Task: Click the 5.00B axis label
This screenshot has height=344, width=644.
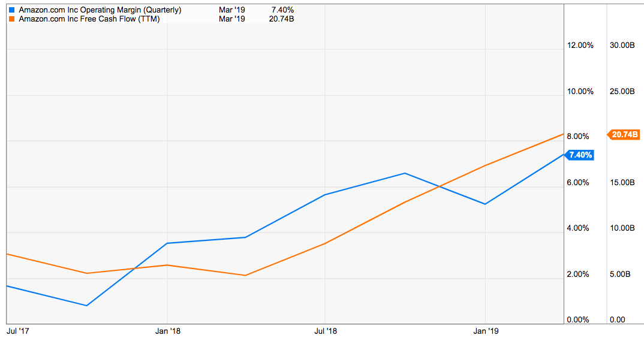Action: coord(620,274)
